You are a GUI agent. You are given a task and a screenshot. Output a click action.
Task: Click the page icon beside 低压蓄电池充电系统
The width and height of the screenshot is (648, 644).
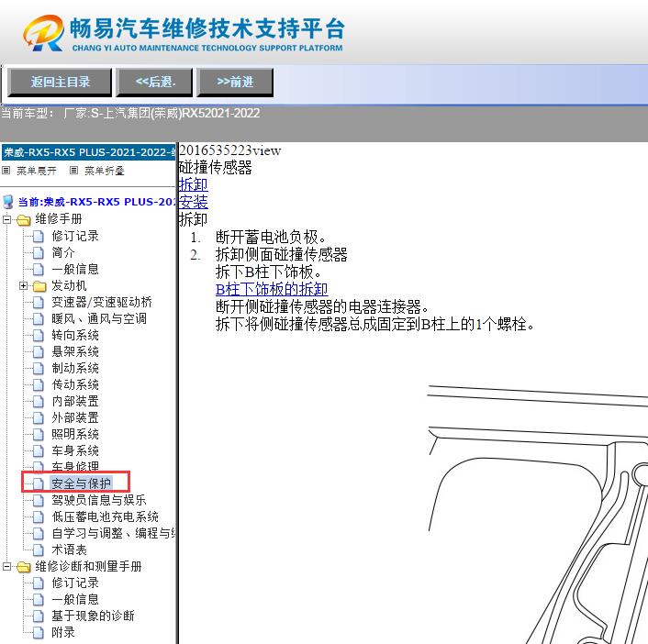click(38, 516)
